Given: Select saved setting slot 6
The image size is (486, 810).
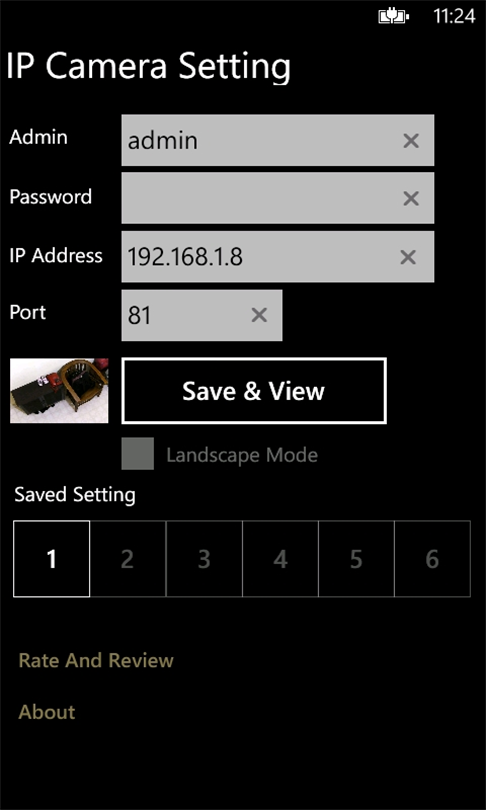Looking at the screenshot, I should tap(432, 559).
